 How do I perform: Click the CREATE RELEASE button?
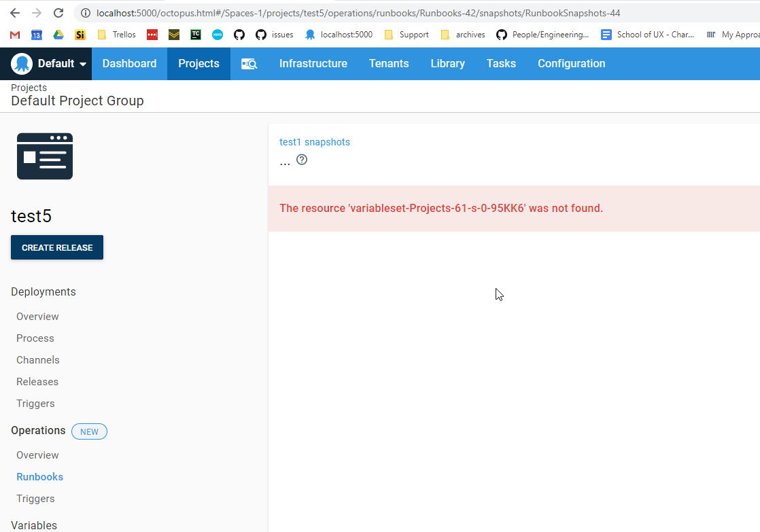tap(57, 247)
